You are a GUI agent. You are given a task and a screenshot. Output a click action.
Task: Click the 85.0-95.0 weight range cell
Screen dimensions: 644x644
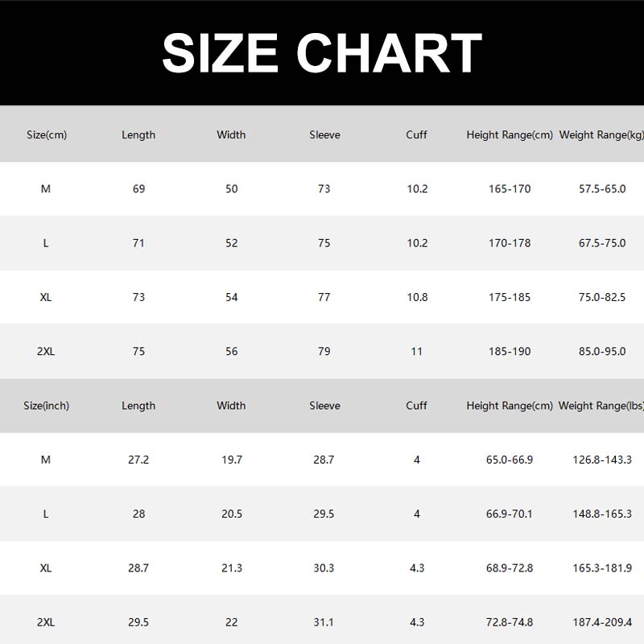601,351
